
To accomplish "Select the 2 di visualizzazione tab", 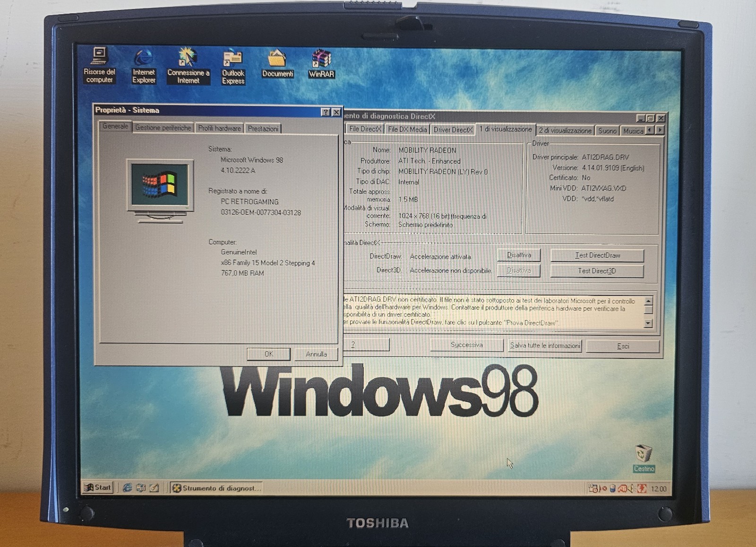I will tap(565, 131).
